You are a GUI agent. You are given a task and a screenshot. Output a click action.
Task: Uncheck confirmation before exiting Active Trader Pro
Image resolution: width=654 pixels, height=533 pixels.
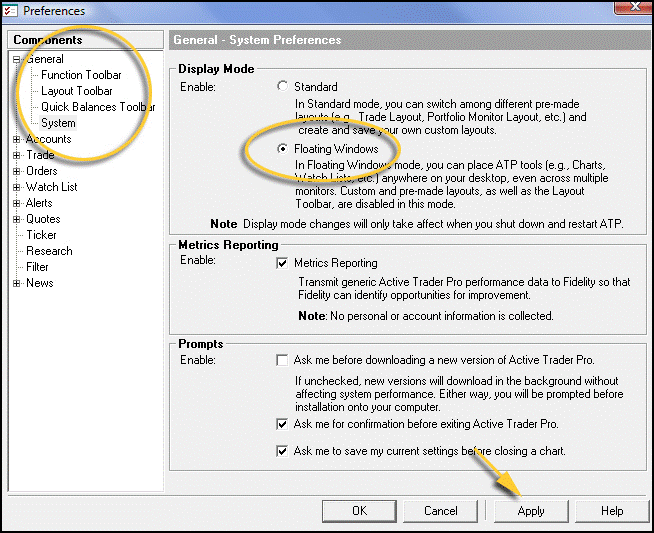(282, 424)
